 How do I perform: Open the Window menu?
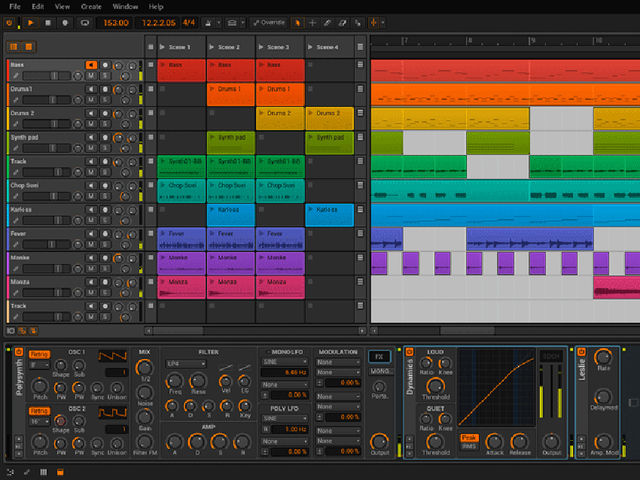(x=125, y=7)
